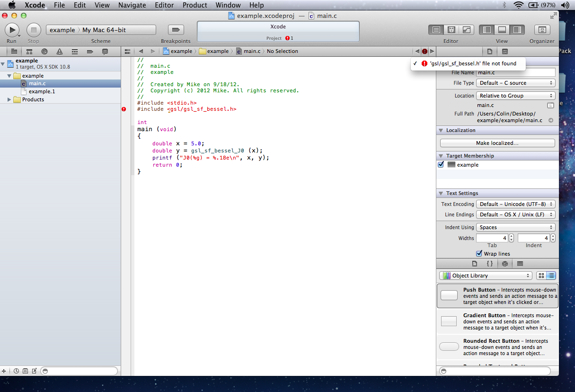Reveal main.c full path in Finder
This screenshot has width=575, height=392.
click(x=551, y=120)
